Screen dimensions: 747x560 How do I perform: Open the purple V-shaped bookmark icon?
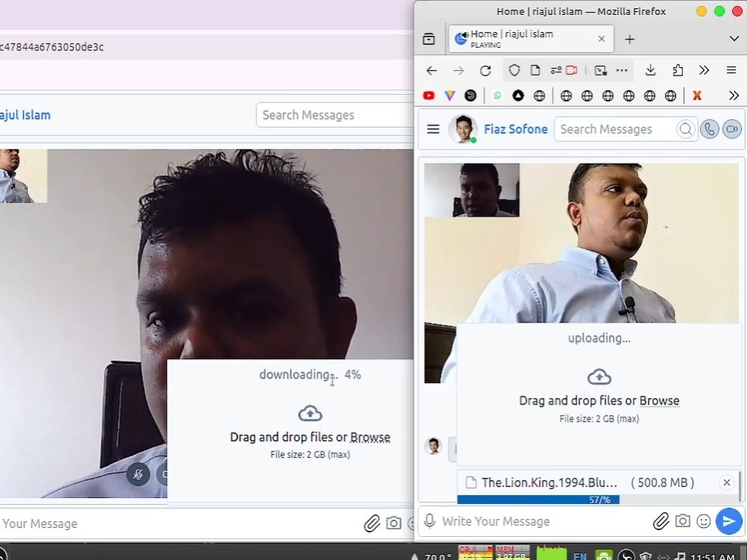pos(449,96)
